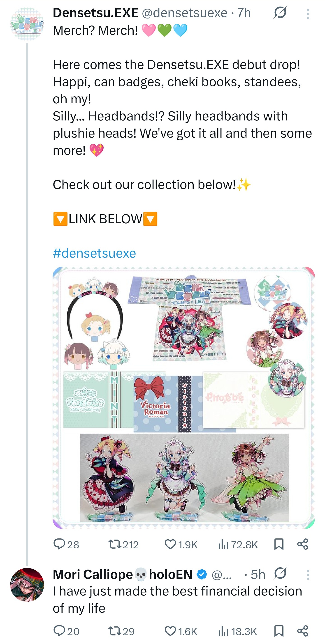This screenshot has width=325, height=644.
Task: Open Grok icon on Mori Calliope reply
Action: 280,573
